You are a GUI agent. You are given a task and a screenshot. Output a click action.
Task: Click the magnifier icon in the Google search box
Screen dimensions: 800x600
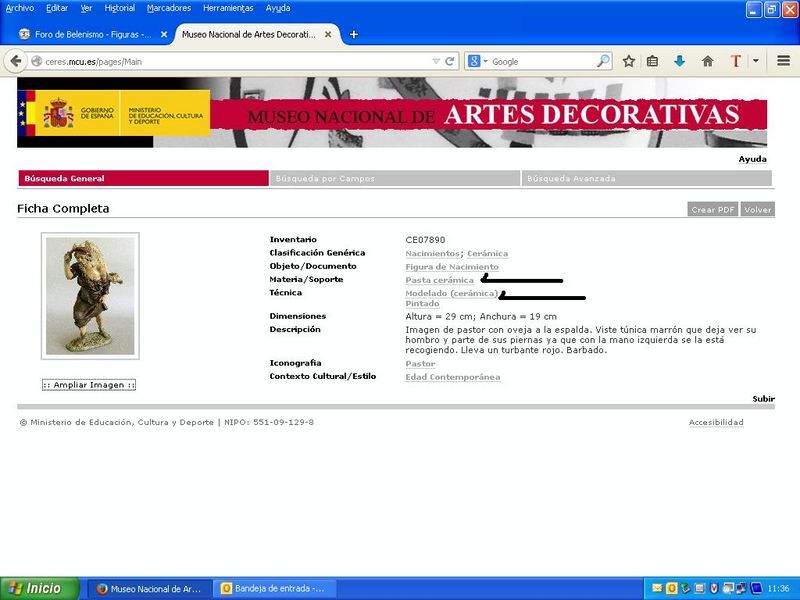click(x=603, y=61)
